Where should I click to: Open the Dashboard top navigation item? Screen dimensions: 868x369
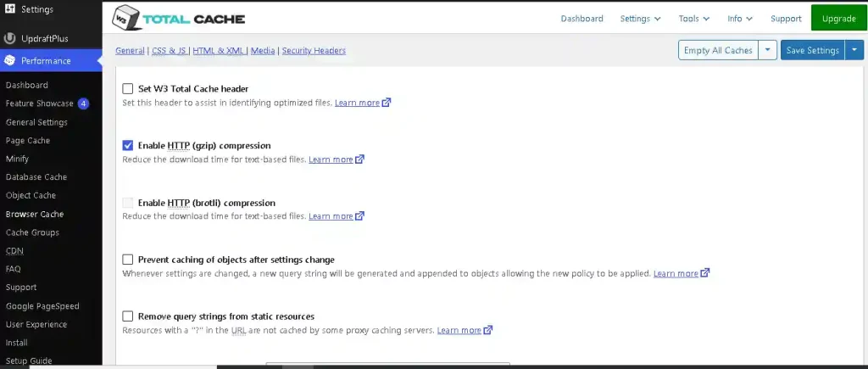point(581,19)
